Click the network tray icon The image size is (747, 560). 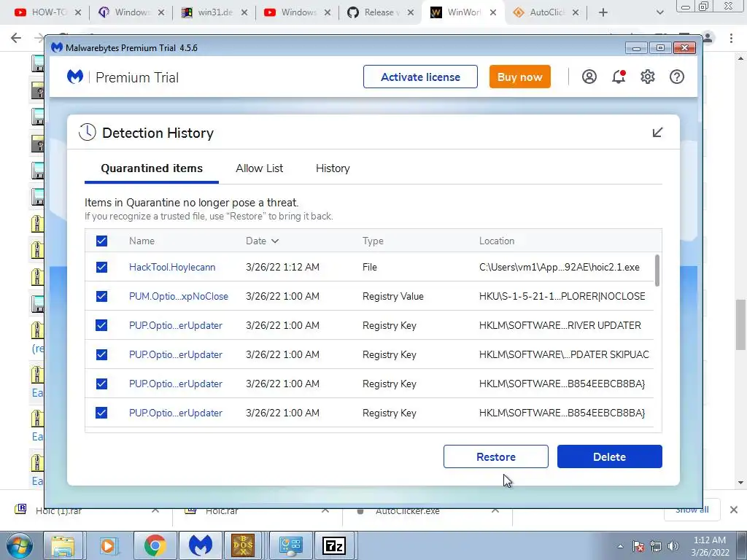point(656,546)
